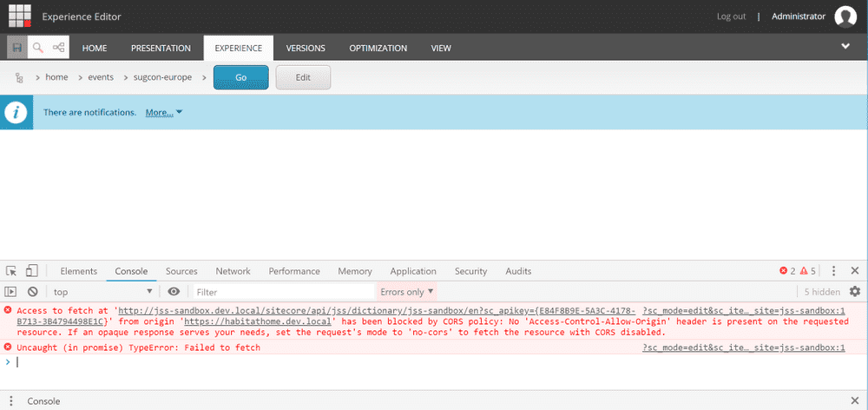The height and width of the screenshot is (410, 868).
Task: Switch to DevTools Sources tab
Action: point(181,271)
